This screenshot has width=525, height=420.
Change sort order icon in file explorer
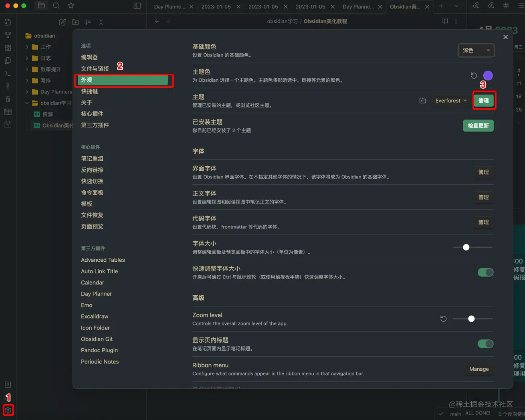point(88,22)
